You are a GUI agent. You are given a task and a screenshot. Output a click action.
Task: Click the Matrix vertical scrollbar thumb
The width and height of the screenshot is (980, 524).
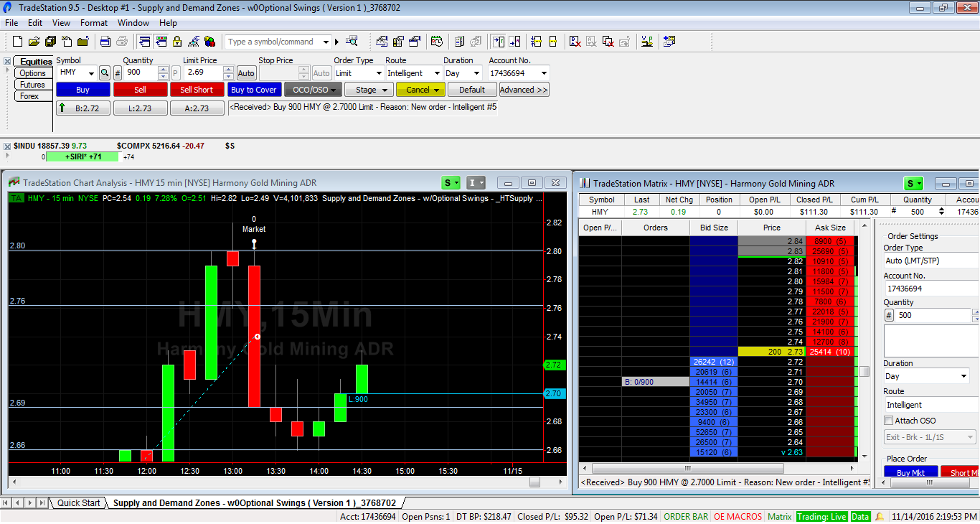coord(864,371)
